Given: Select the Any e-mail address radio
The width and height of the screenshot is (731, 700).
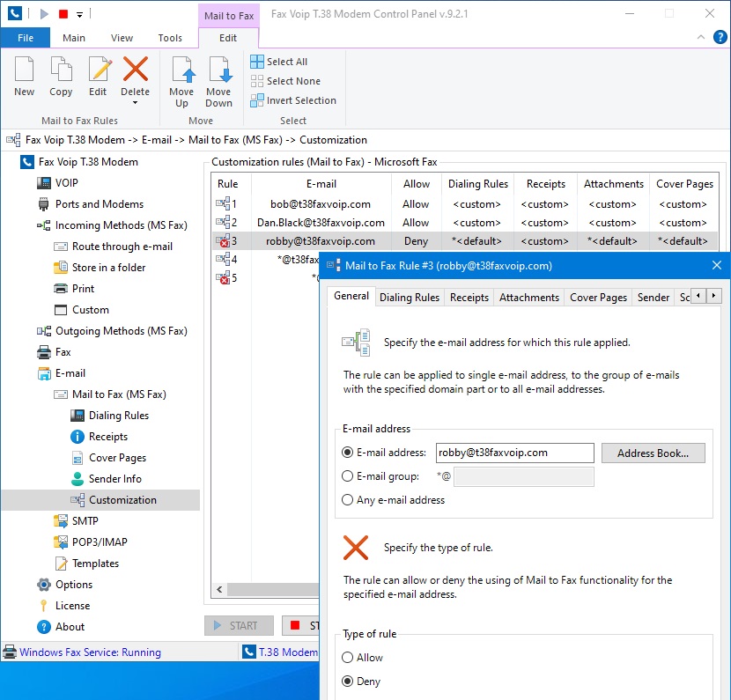Looking at the screenshot, I should coord(347,500).
